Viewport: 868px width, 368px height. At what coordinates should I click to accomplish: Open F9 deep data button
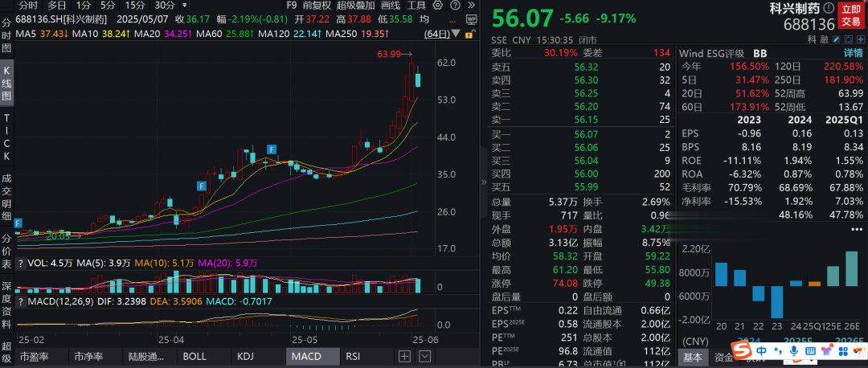[x=291, y=6]
